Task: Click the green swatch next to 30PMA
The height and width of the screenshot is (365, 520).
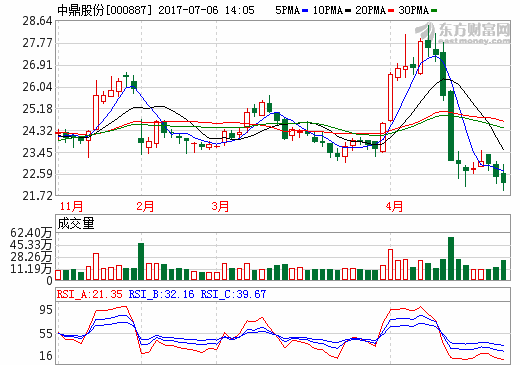Action: pyautogui.click(x=434, y=11)
